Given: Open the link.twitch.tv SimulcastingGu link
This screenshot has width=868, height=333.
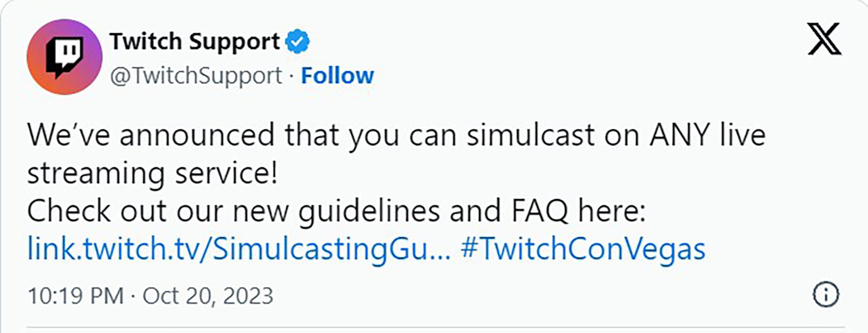Looking at the screenshot, I should point(238,249).
